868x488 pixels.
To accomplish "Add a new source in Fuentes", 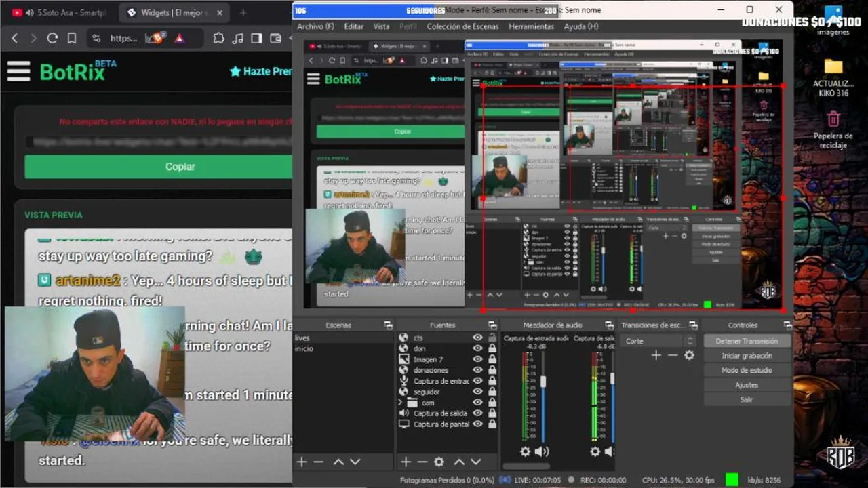I will point(406,462).
